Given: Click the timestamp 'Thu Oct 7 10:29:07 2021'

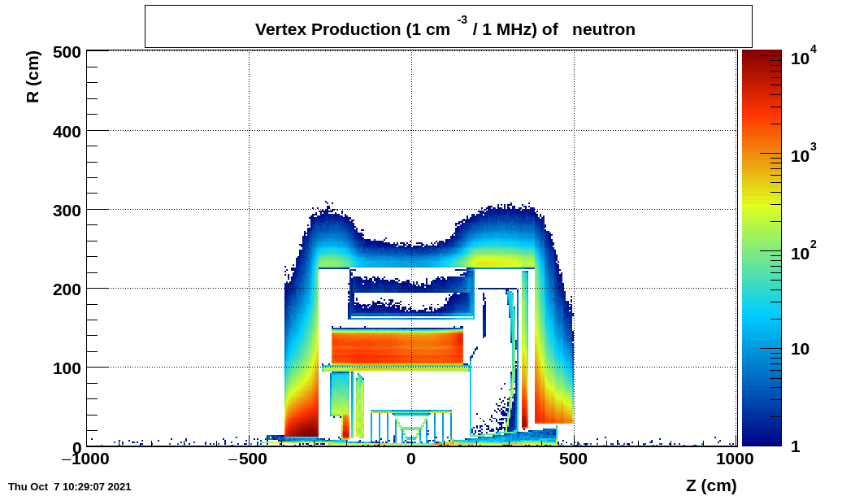Looking at the screenshot, I should 70,487.
